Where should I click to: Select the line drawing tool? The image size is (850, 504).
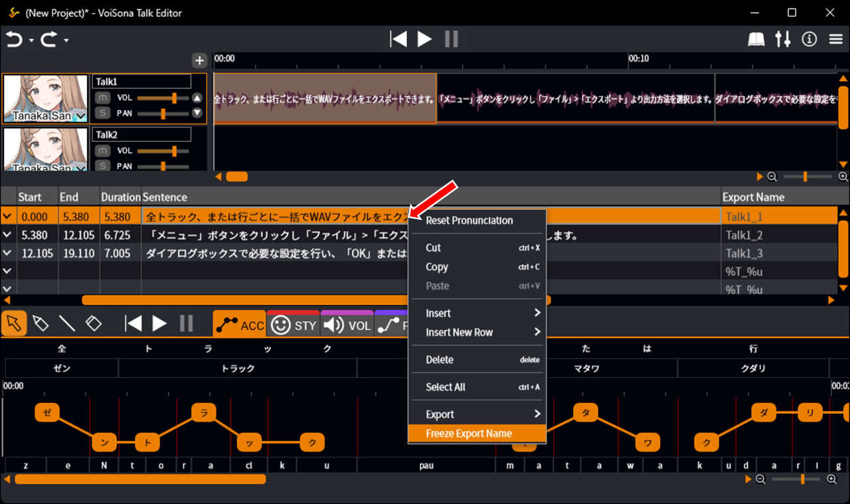(67, 323)
